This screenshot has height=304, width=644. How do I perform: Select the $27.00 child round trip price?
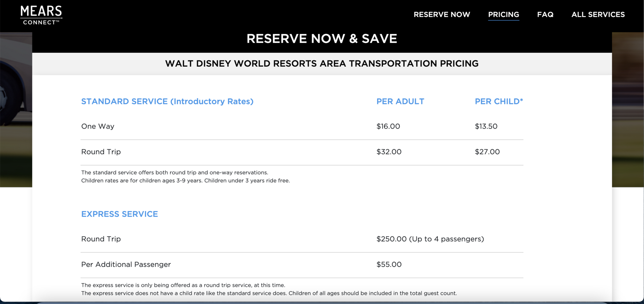coord(487,152)
